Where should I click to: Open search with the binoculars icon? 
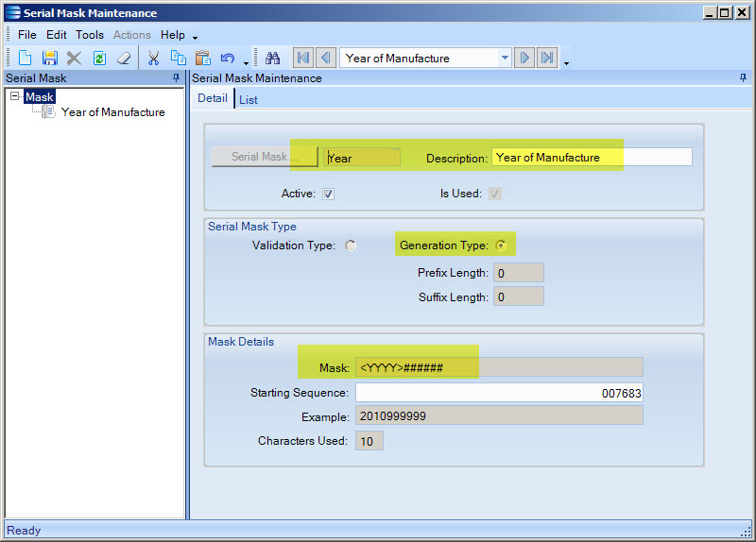[x=272, y=59]
